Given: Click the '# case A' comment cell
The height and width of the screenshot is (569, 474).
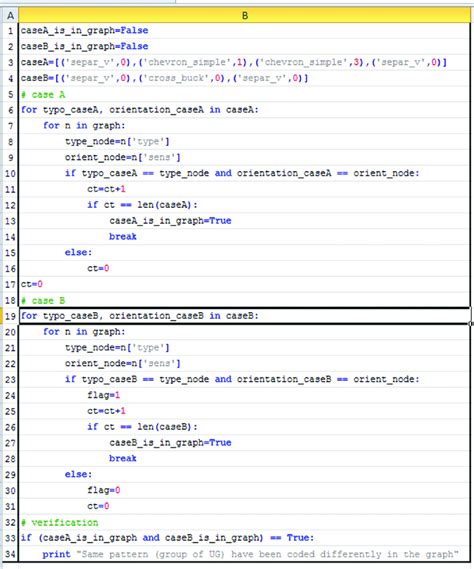Looking at the screenshot, I should (245, 94).
